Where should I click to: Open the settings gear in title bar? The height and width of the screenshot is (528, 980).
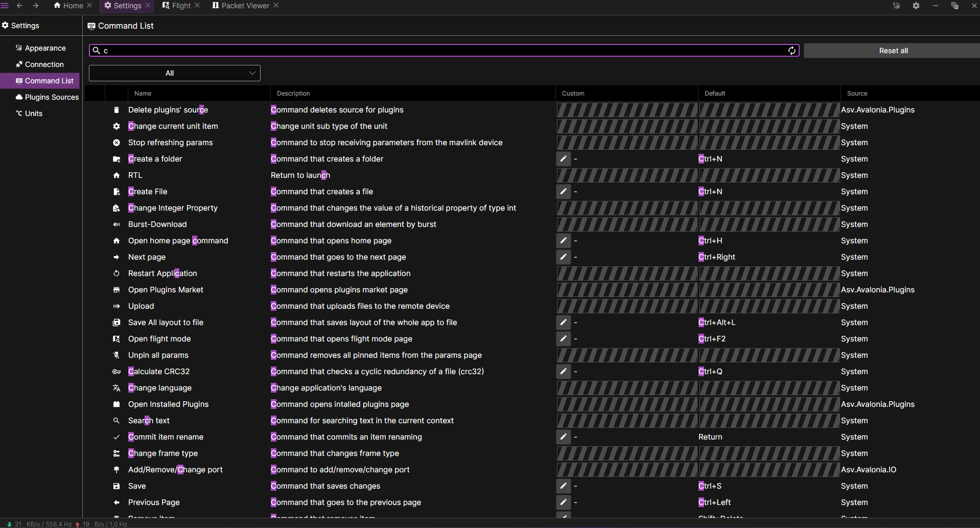tap(916, 6)
